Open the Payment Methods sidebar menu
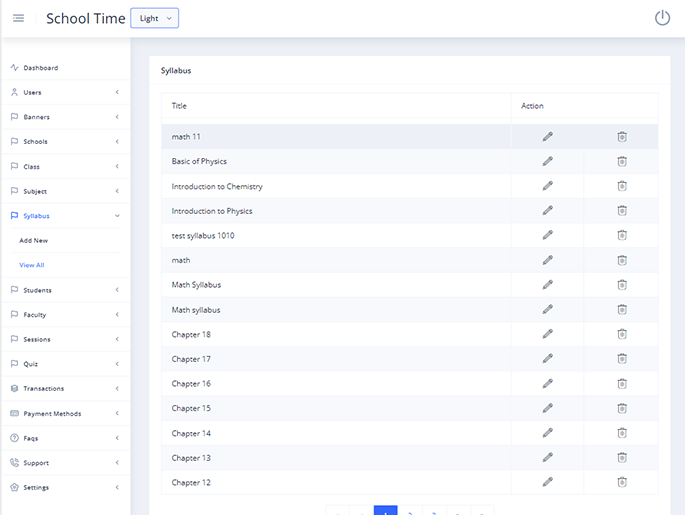This screenshot has width=685, height=515. [x=66, y=413]
